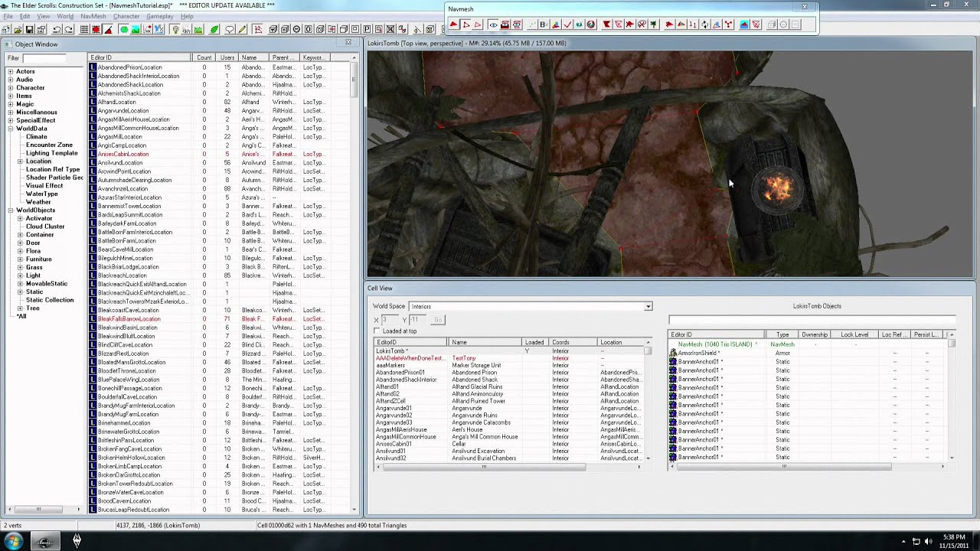Click the pencil edit icon in the toolbar
The height and width of the screenshot is (551, 980).
242,30
